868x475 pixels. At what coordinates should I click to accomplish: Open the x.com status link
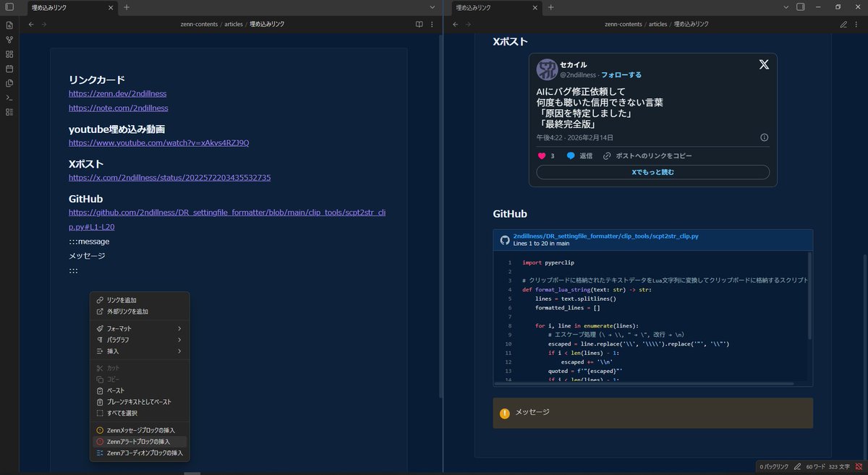click(170, 177)
